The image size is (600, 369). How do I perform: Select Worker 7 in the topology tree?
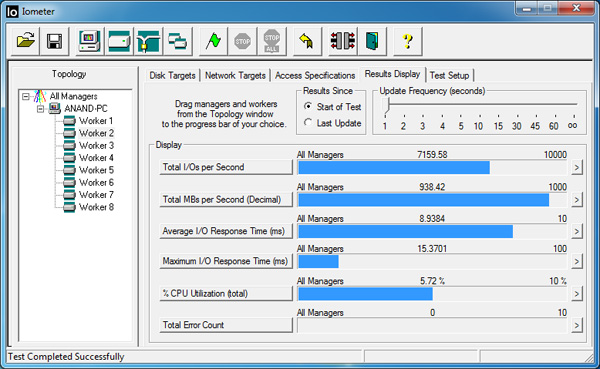[x=96, y=195]
